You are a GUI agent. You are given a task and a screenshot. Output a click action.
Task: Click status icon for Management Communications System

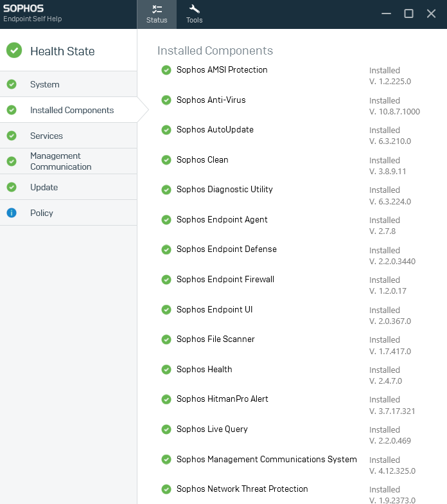point(166,460)
